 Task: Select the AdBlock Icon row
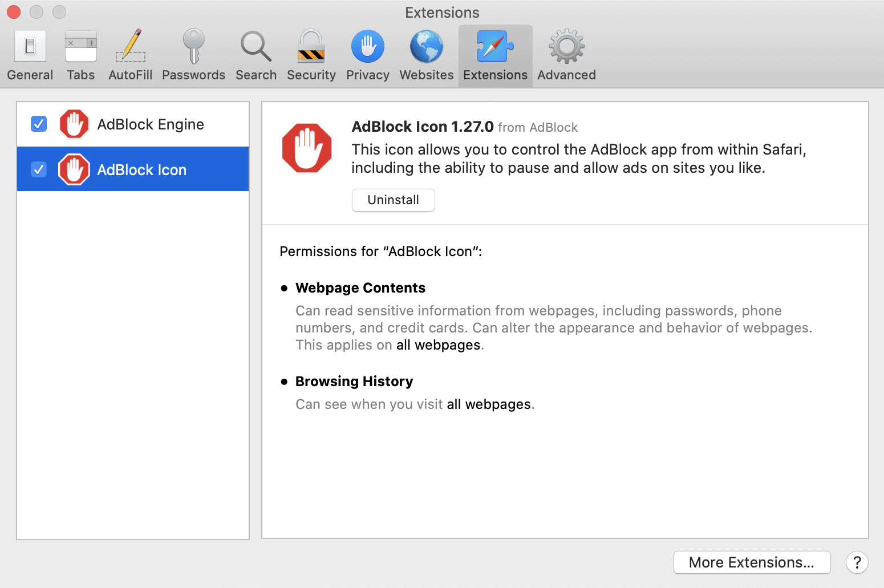tap(141, 169)
